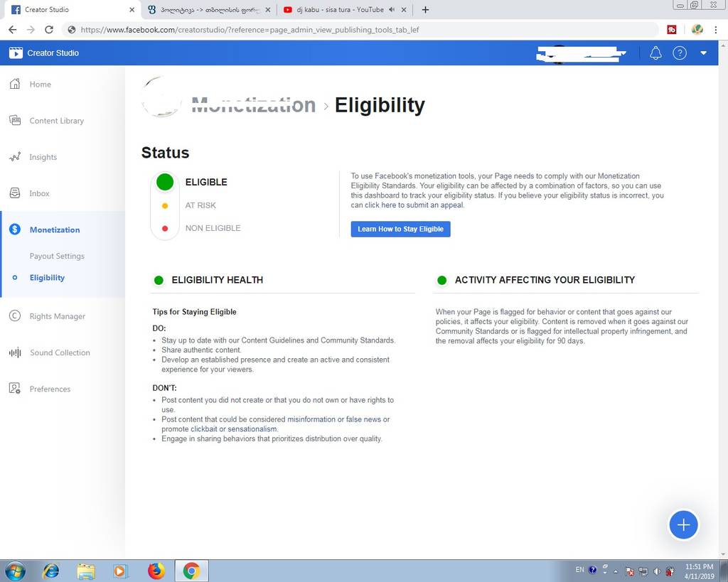Open the Monetization menu label
728x582 pixels.
point(54,230)
